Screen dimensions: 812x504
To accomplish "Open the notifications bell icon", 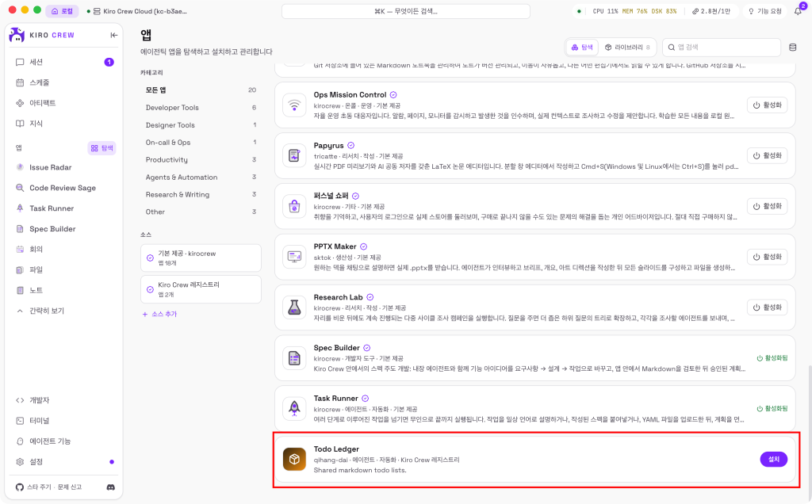I will [798, 11].
